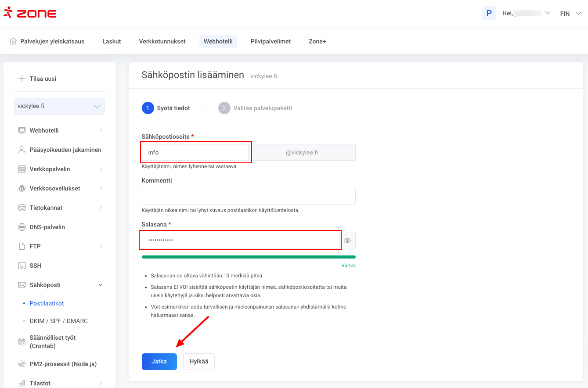Expand the Verkkopalvelin submenu arrow
Image resolution: width=588 pixels, height=388 pixels.
point(101,169)
